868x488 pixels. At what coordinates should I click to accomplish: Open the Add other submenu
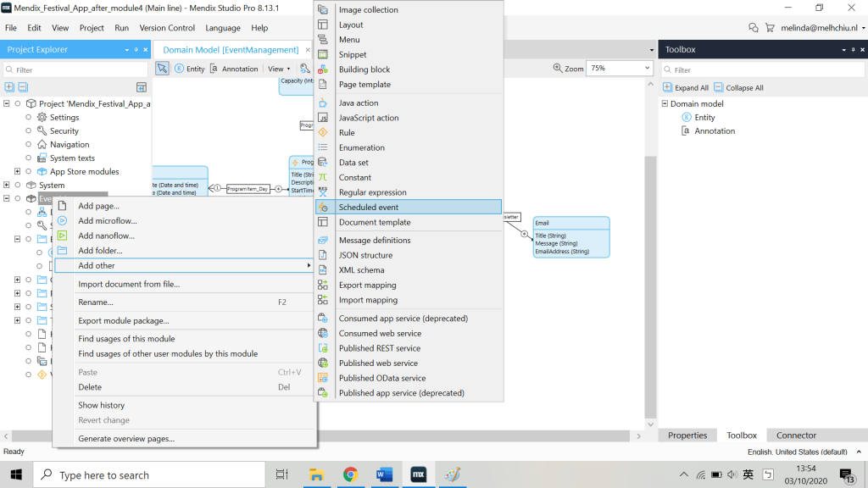184,265
